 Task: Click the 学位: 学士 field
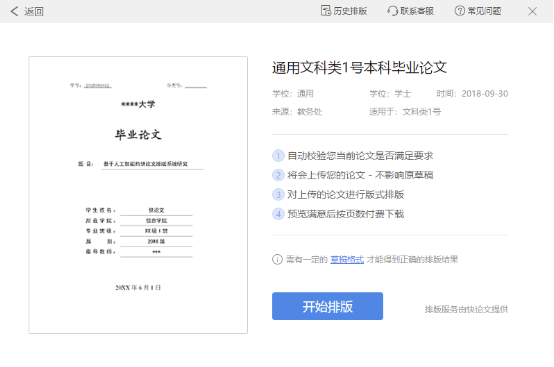pos(390,94)
